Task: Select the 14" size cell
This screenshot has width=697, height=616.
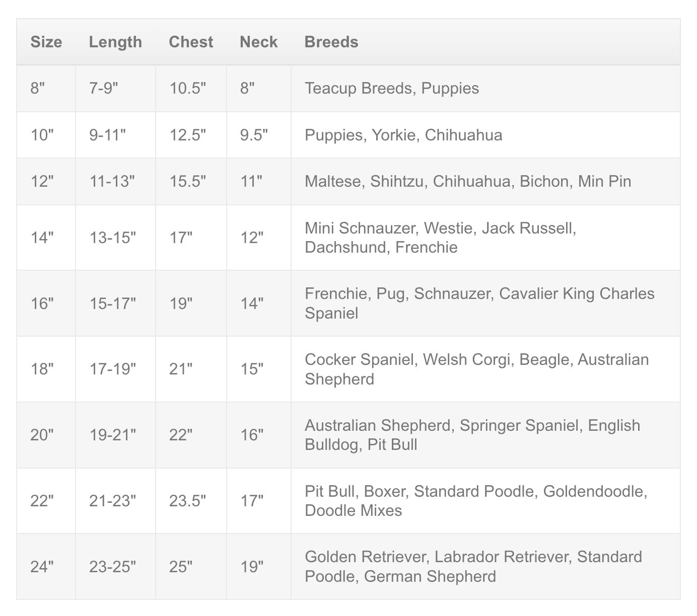Action: pos(46,238)
